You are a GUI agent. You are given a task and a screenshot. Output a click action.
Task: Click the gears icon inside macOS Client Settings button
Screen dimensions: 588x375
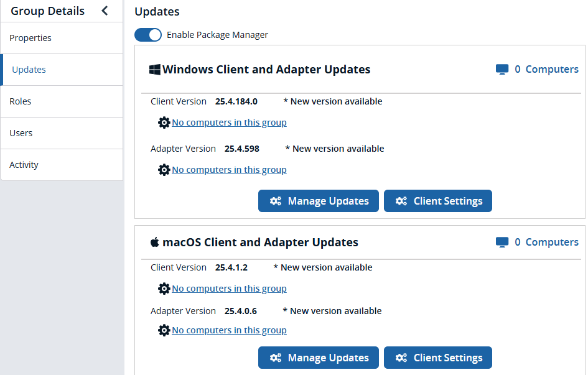[401, 358]
